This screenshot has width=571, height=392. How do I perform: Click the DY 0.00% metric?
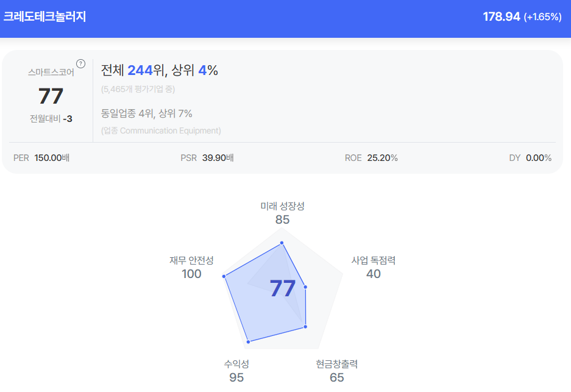(x=530, y=158)
